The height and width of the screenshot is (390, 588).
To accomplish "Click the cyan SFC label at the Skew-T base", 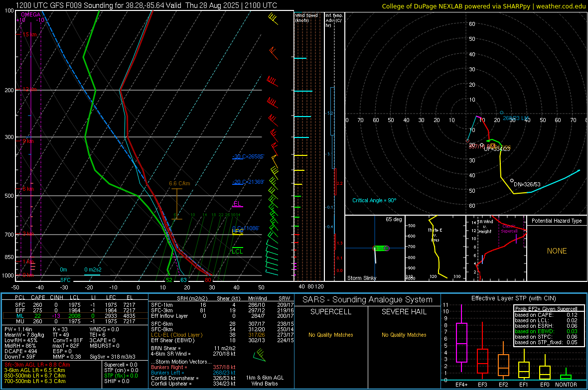I will pyautogui.click(x=65, y=280).
